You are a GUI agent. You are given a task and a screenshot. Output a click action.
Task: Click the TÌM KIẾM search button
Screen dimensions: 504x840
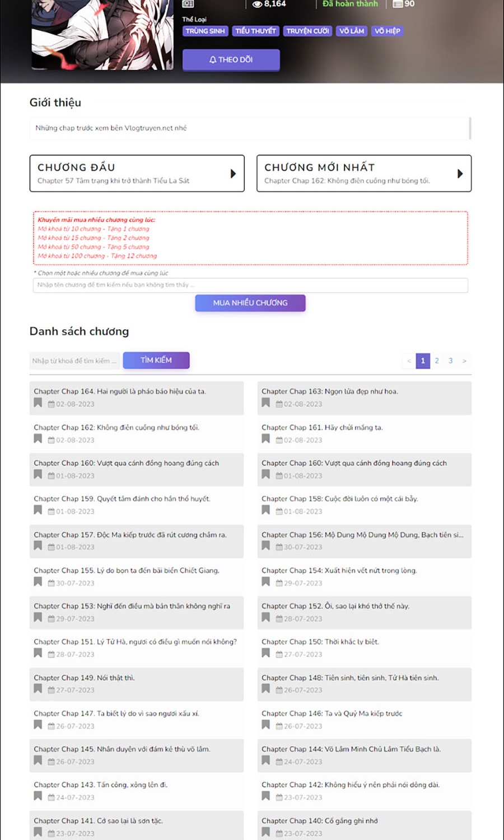[x=156, y=360]
